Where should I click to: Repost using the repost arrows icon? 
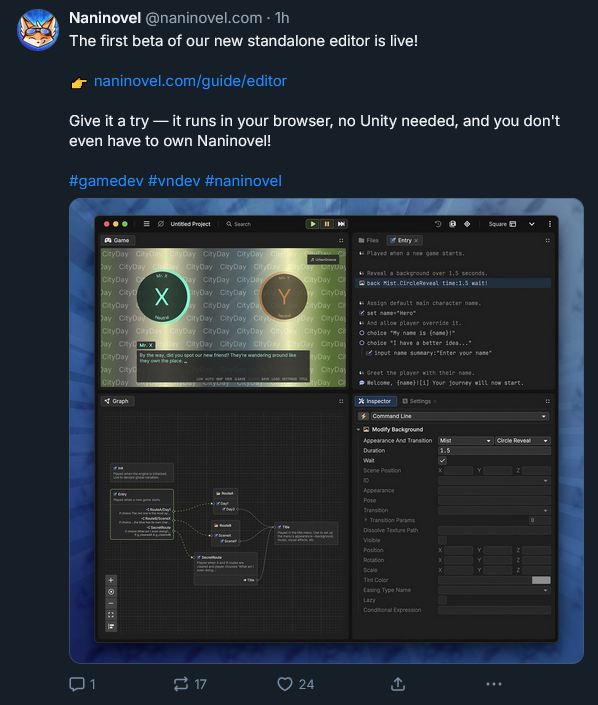(x=181, y=684)
